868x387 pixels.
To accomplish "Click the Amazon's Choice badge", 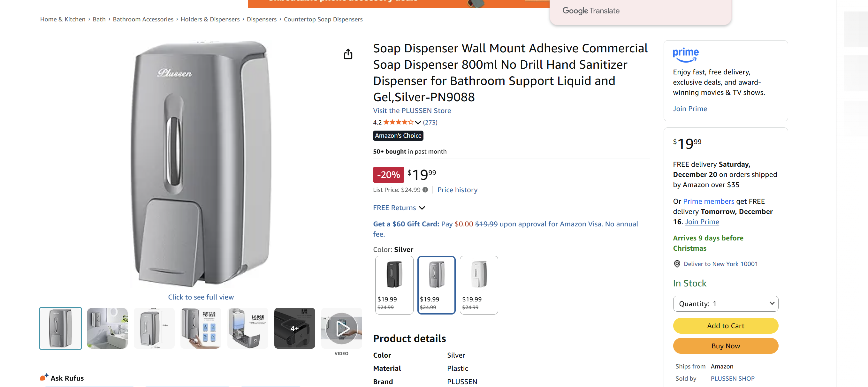I will tap(398, 135).
